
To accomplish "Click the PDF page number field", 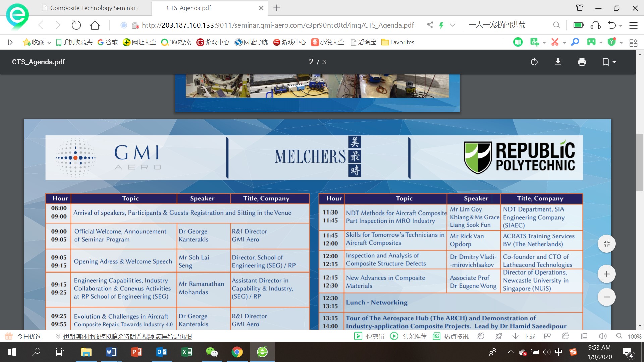I will coord(311,62).
